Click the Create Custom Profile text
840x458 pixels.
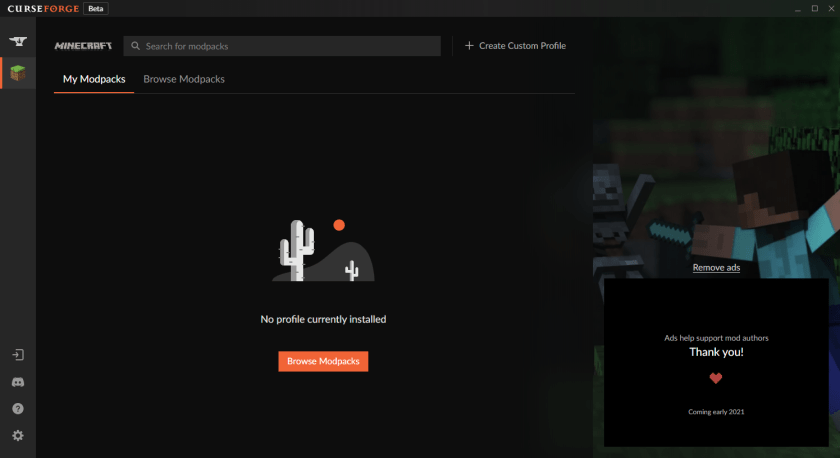point(522,46)
